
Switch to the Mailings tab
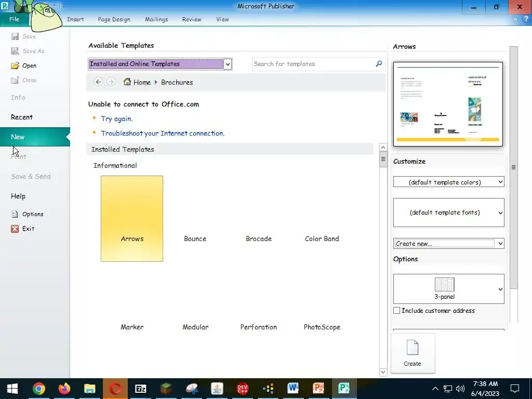click(156, 19)
